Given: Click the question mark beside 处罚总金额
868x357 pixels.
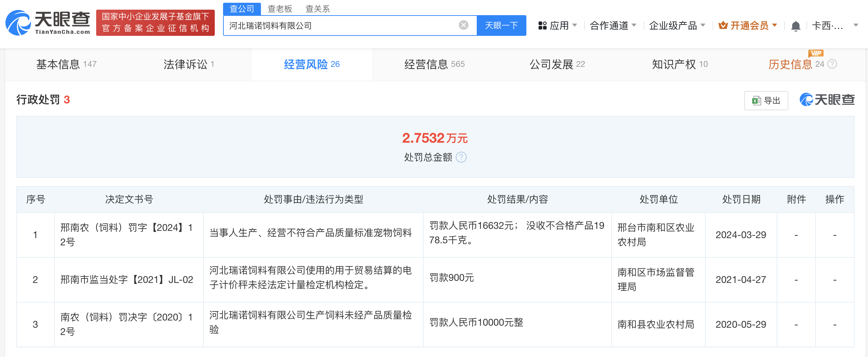Looking at the screenshot, I should (462, 157).
